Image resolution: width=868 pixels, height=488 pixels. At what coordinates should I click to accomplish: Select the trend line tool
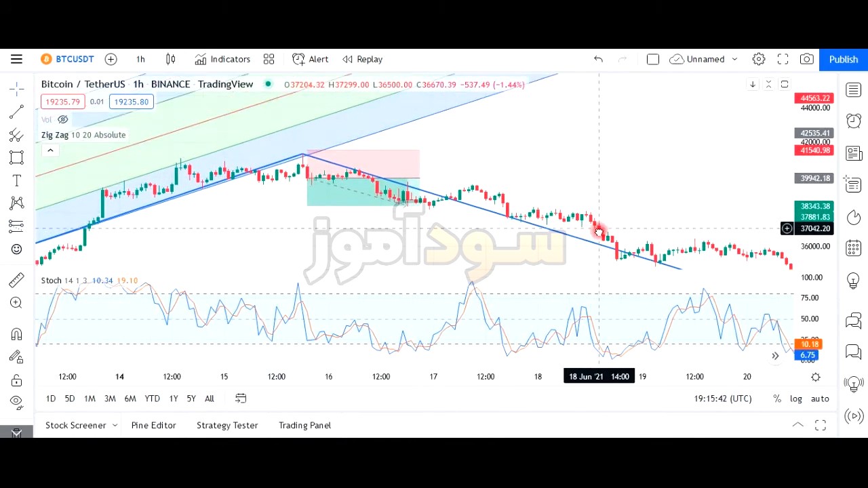[x=17, y=111]
